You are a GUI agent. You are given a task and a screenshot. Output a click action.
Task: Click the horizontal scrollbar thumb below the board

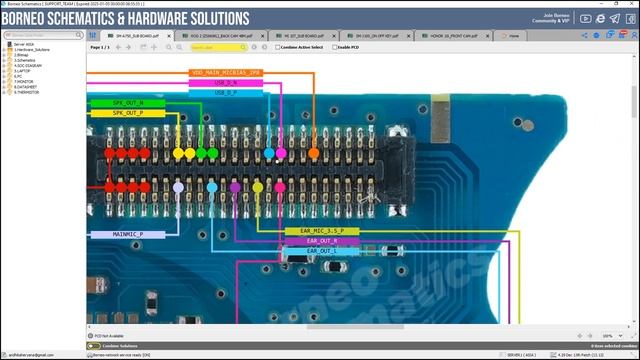pyautogui.click(x=355, y=327)
